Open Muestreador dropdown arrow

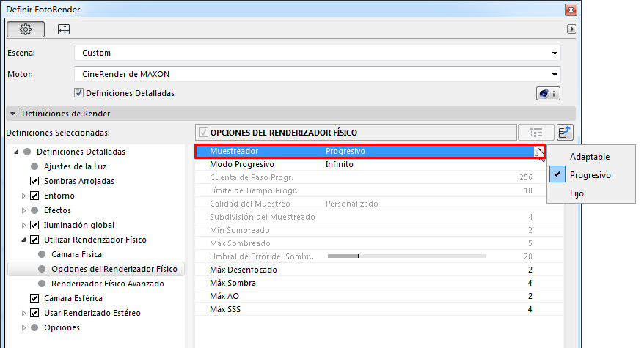point(539,152)
